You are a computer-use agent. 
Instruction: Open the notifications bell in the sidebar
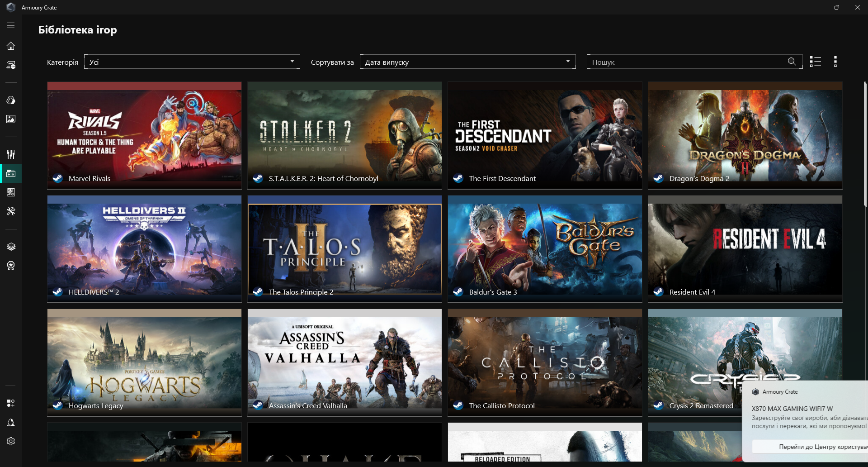click(x=11, y=422)
